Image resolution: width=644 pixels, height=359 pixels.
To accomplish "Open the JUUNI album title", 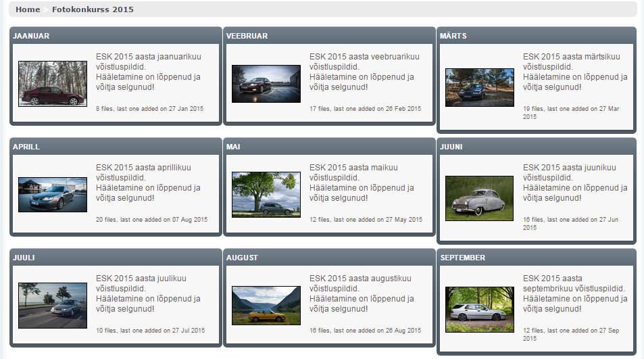I will coord(451,147).
